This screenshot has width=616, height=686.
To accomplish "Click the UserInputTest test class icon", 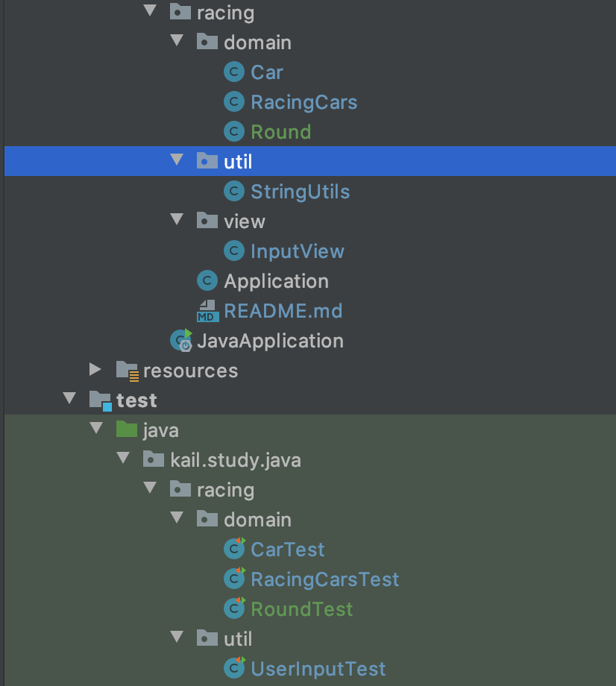I will pos(234,667).
